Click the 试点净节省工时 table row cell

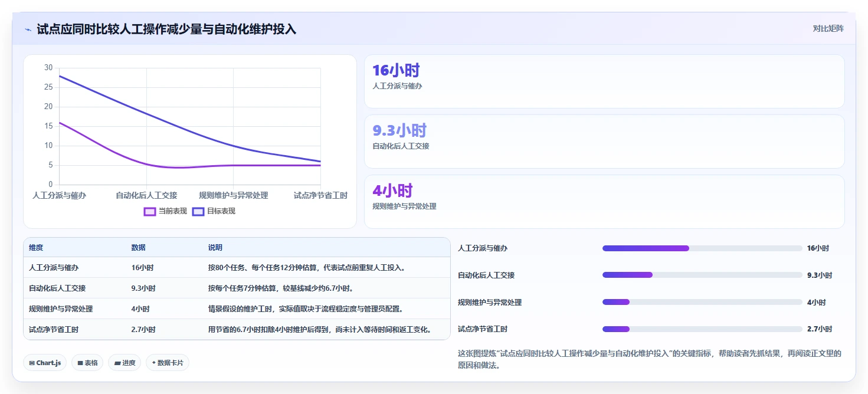coord(54,330)
